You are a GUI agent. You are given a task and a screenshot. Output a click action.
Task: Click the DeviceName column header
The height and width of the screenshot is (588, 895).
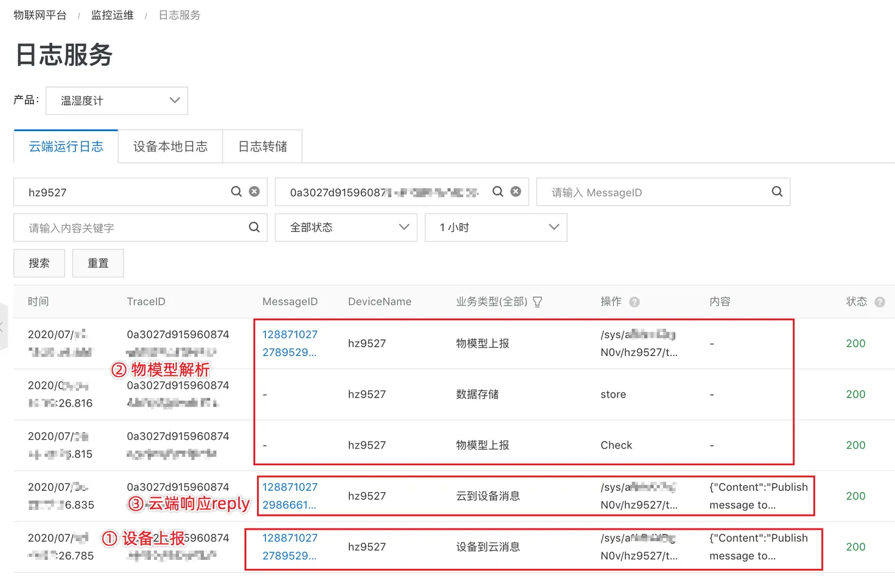(380, 302)
